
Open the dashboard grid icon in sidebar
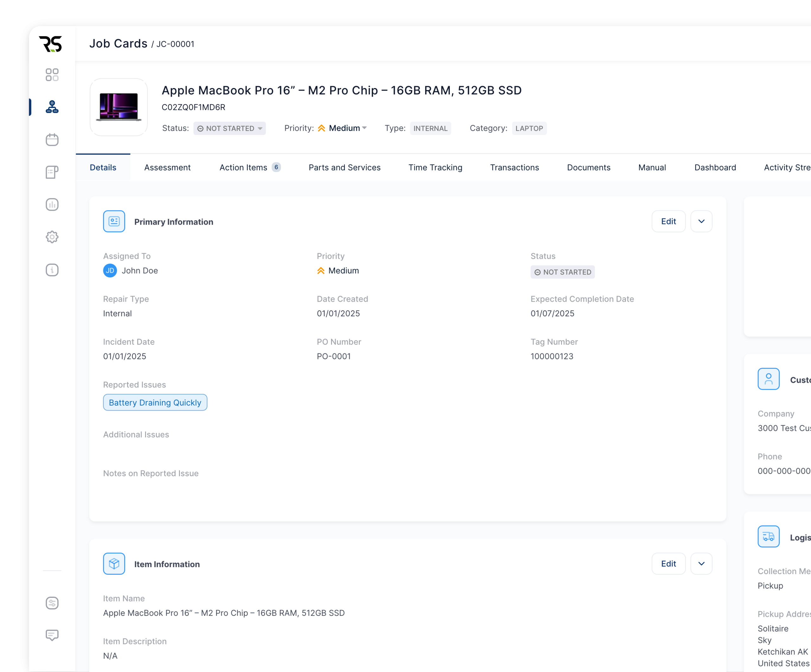(52, 74)
